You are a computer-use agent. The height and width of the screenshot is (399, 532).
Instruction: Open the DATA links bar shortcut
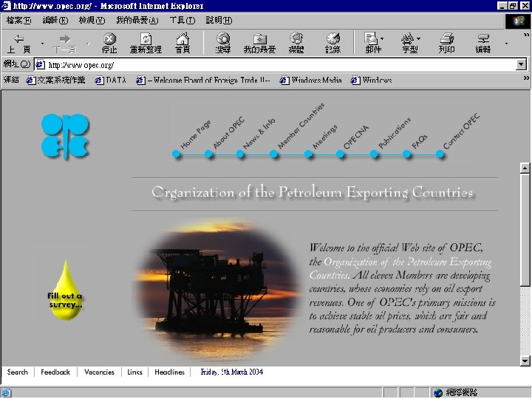click(111, 80)
